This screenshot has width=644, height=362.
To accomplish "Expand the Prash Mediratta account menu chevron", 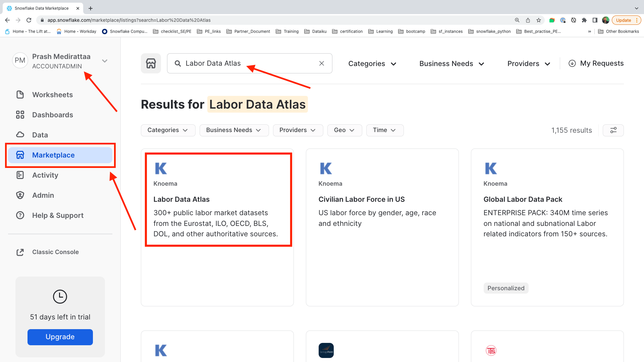I will pos(105,61).
